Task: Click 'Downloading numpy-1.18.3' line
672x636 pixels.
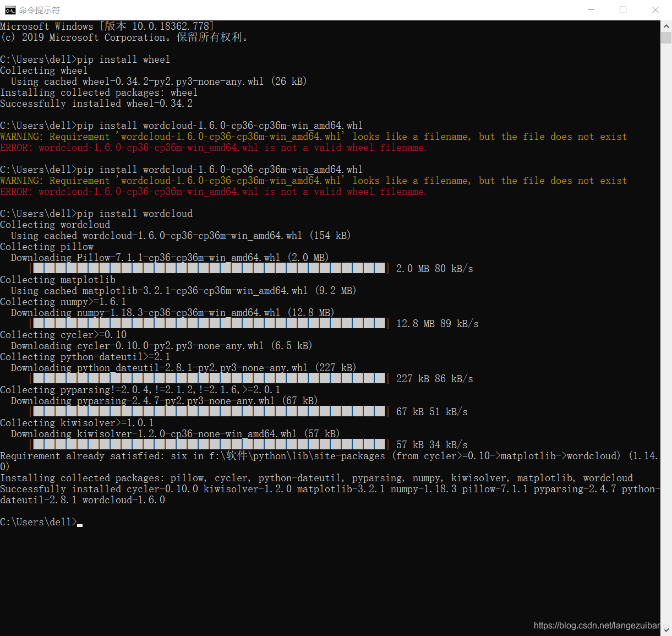Action: click(x=172, y=313)
